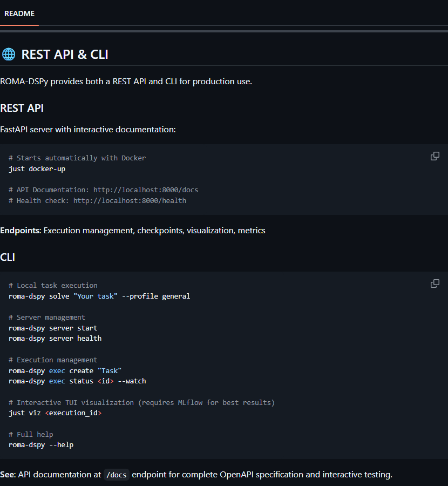Click the "REST API & CLI" heading
Viewport: 448px width, 486px height.
tap(65, 55)
